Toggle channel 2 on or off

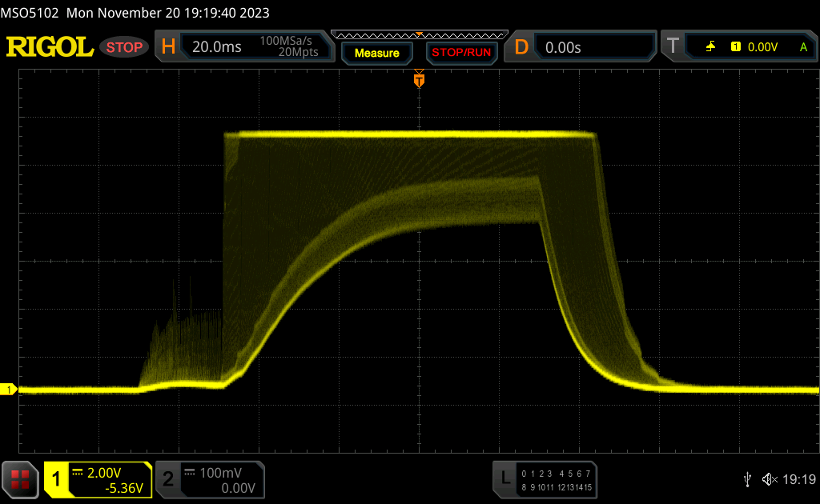(168, 479)
